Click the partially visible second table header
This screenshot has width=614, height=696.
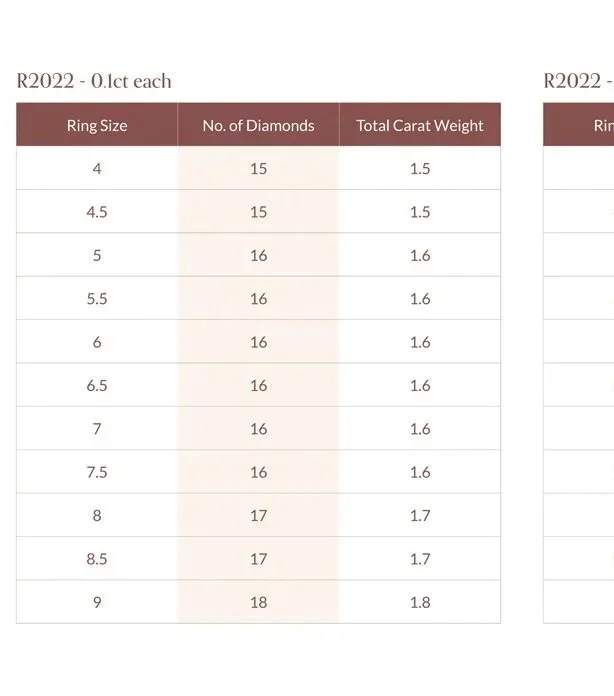click(x=579, y=125)
